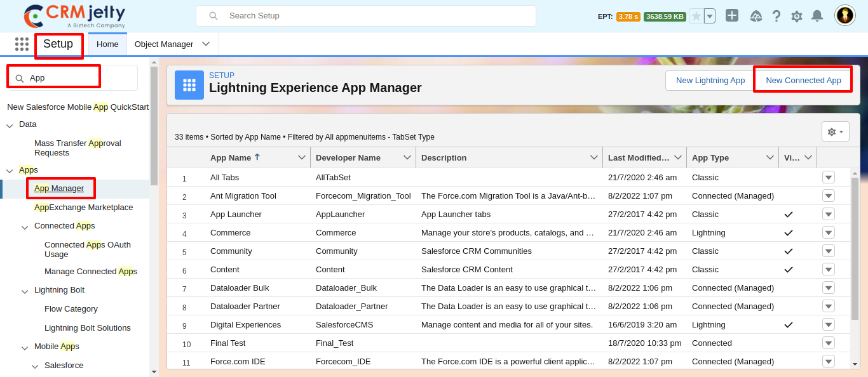The image size is (868, 377).
Task: Click the Trailhead guidance icon
Action: pyautogui.click(x=756, y=17)
